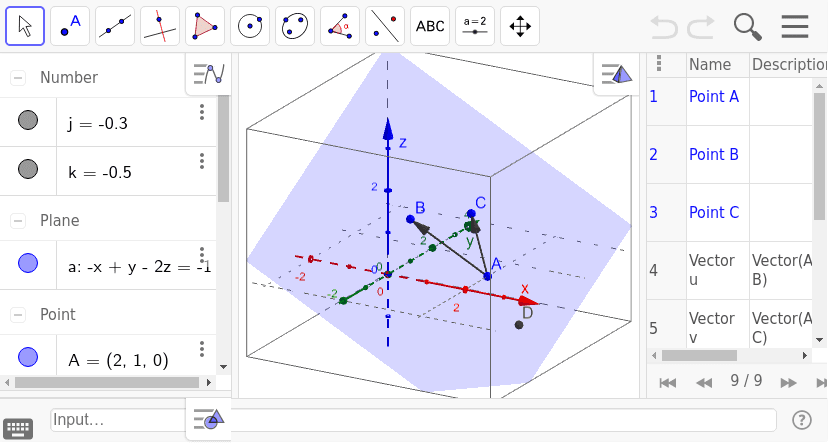Click Algebra horizontal scrollbar right arrow
This screenshot has height=443, width=829.
(208, 382)
